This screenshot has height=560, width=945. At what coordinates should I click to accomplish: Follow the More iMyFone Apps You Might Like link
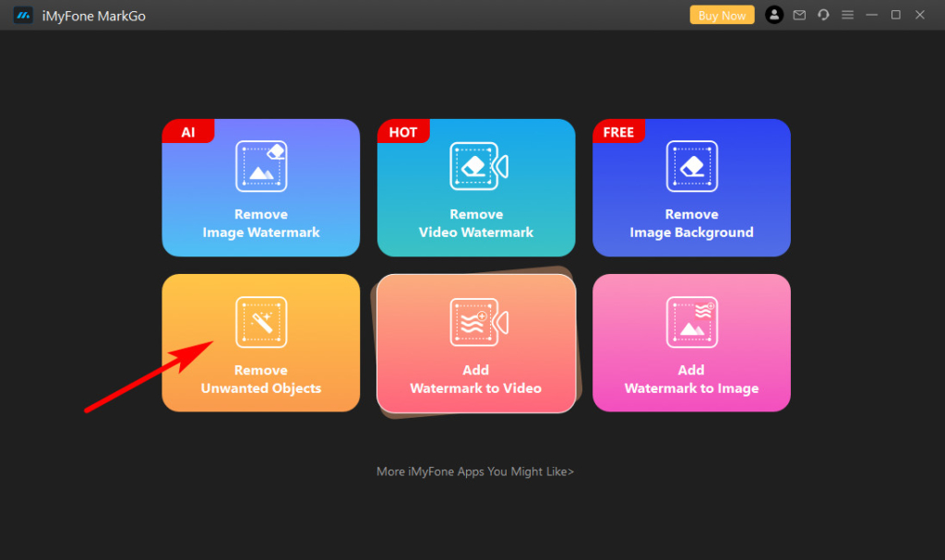[475, 471]
